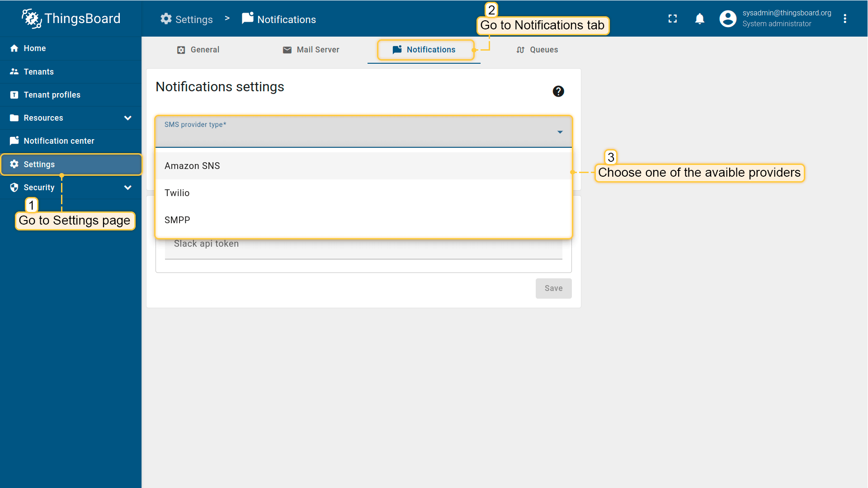Expand the Resources sidebar section

coord(127,118)
